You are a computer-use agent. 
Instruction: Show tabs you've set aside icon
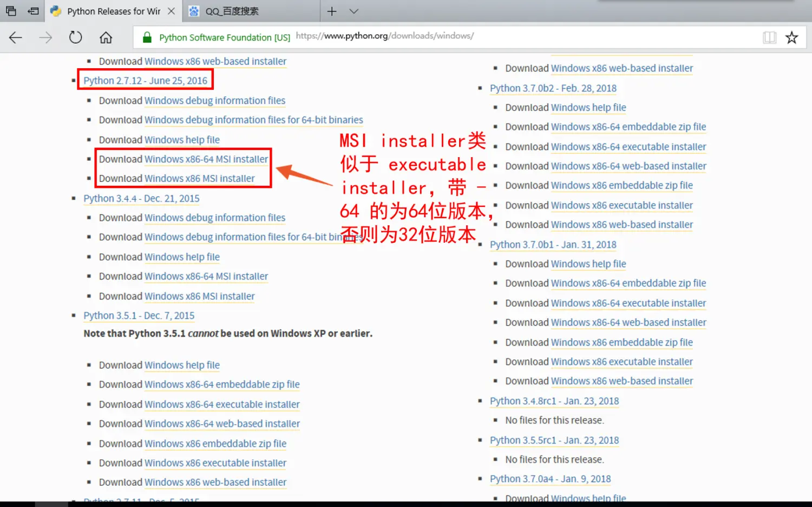pos(11,11)
